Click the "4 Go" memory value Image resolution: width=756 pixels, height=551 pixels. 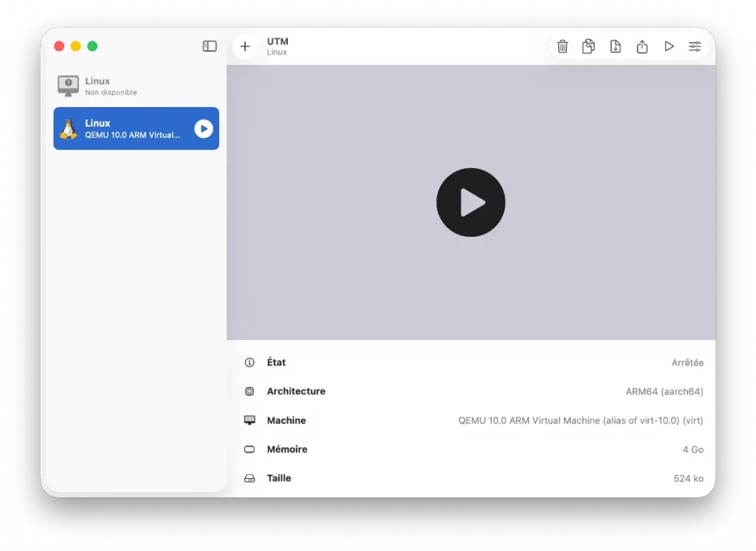693,449
